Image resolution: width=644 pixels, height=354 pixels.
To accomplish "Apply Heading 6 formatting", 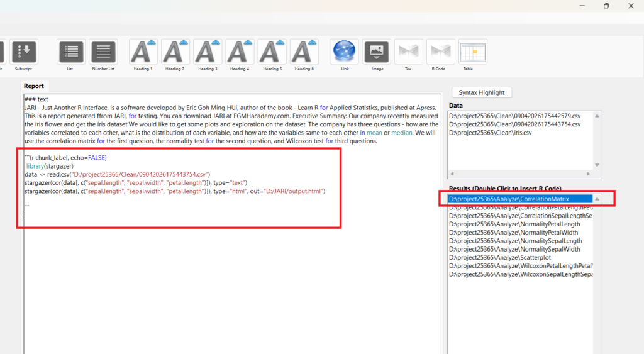I will pos(303,52).
